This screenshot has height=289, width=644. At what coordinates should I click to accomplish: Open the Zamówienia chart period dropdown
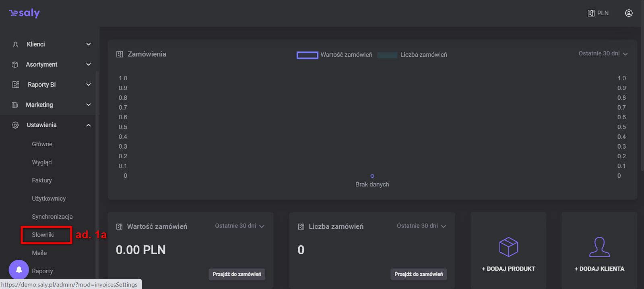603,53
